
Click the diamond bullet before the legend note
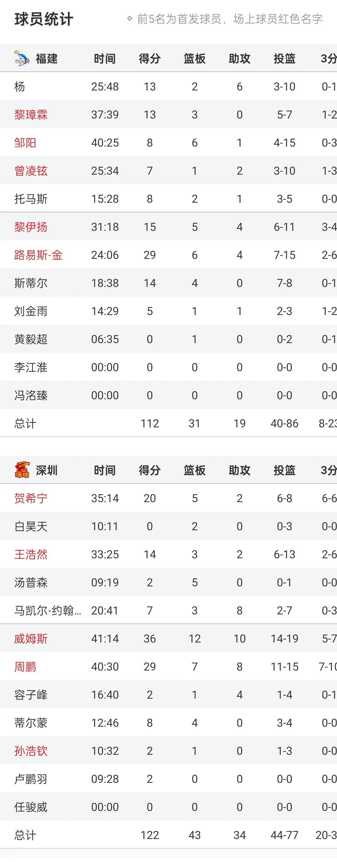[129, 19]
